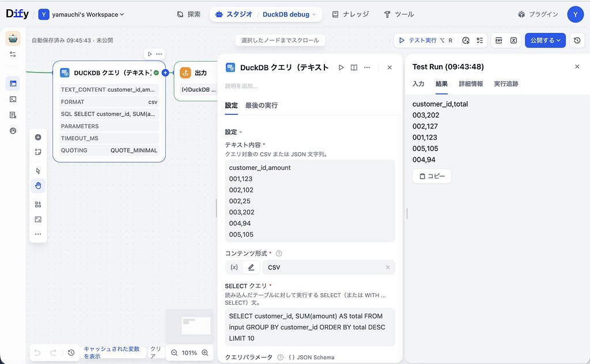Collapse the 設定 section expander
The height and width of the screenshot is (364, 590).
(x=234, y=132)
